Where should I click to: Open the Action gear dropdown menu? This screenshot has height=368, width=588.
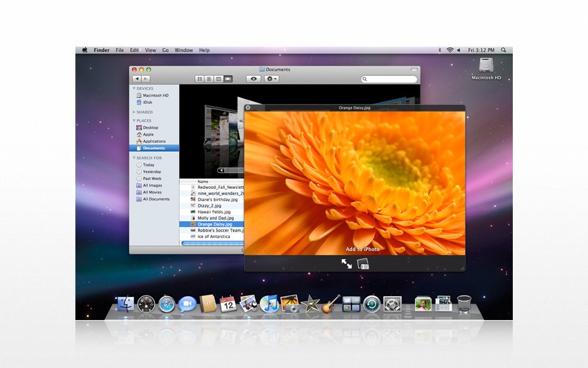pyautogui.click(x=271, y=79)
